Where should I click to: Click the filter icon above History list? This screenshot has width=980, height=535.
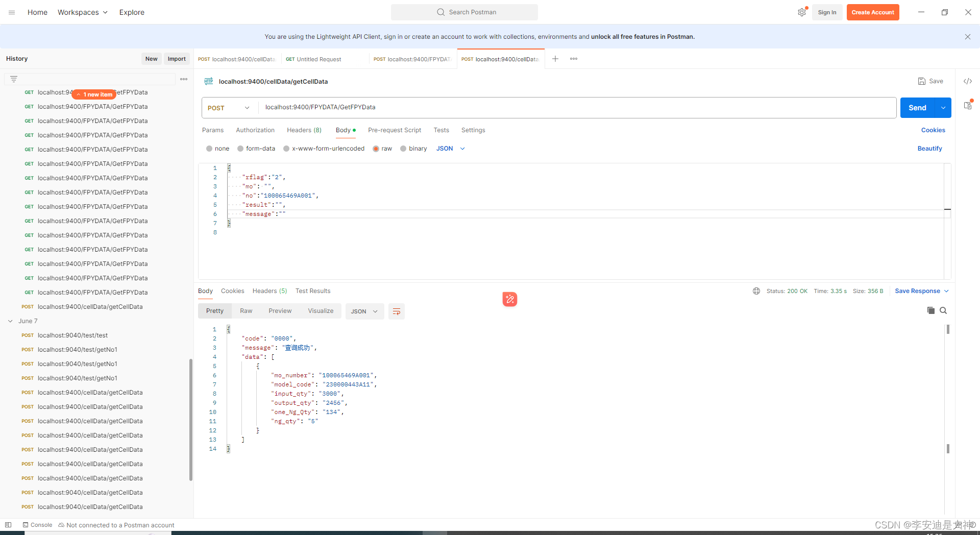[13, 79]
